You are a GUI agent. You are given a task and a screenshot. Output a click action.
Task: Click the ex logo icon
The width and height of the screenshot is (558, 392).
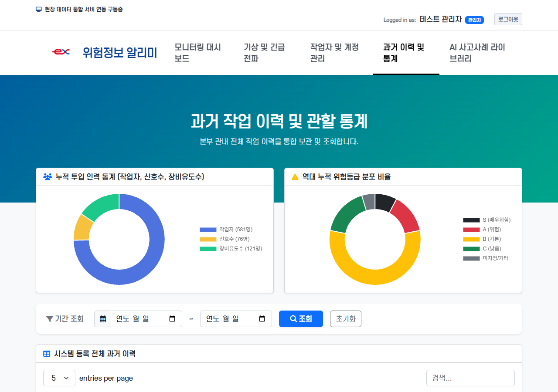click(x=61, y=52)
